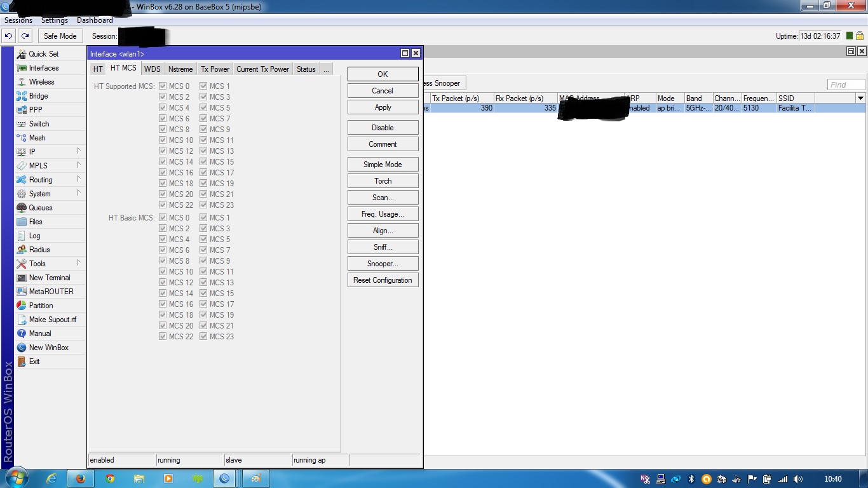Confirm the wlan1 dialog with OK
The width and height of the screenshot is (868, 488).
383,74
